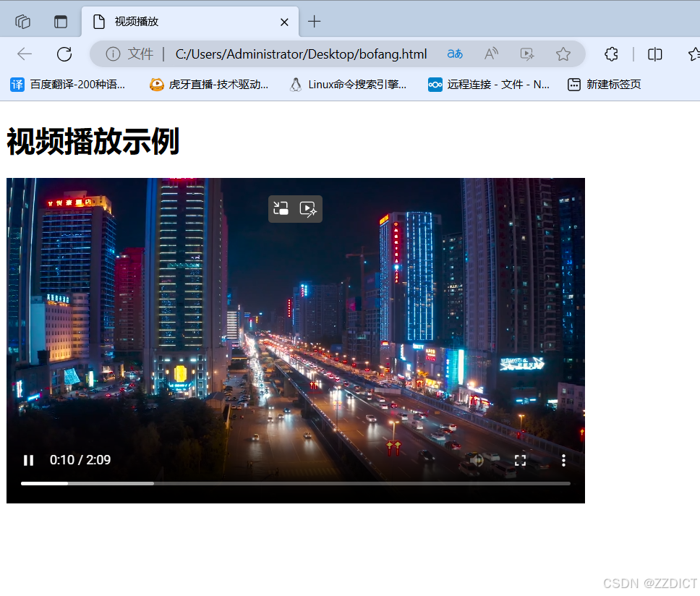Click the video time display 0:10 / 2:09
This screenshot has height=596, width=700.
point(80,460)
